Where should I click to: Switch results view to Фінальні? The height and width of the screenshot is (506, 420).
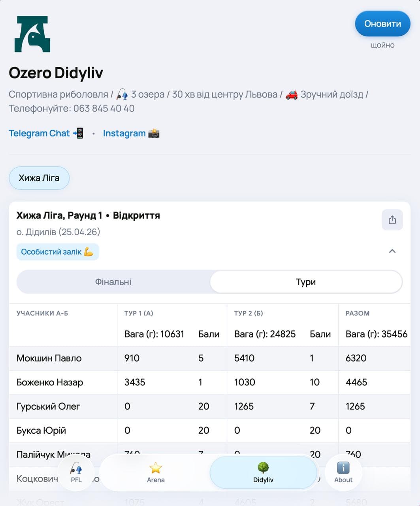pyautogui.click(x=113, y=282)
